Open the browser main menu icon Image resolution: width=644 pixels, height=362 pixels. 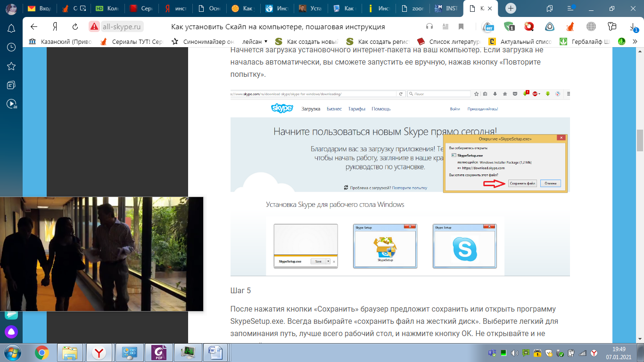571,8
